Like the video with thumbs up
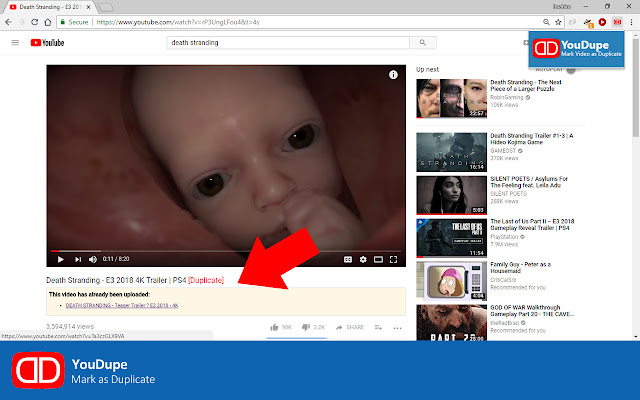The width and height of the screenshot is (640, 400). tap(280, 327)
